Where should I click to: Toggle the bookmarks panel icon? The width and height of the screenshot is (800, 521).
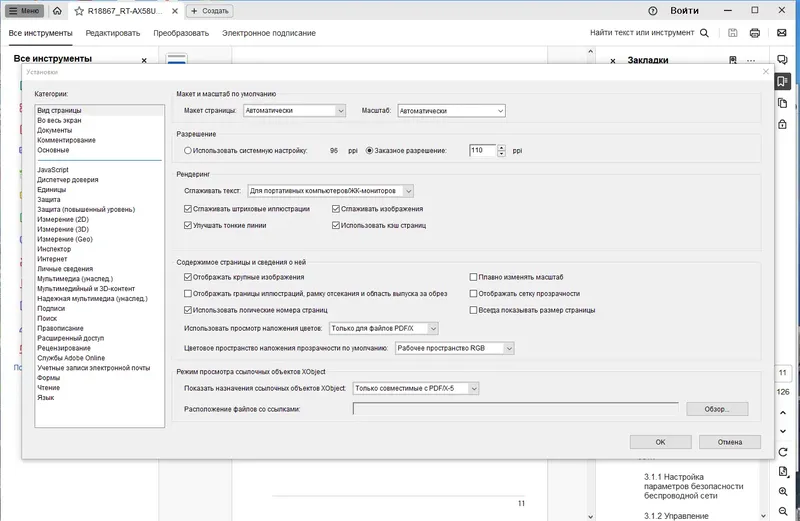(782, 81)
